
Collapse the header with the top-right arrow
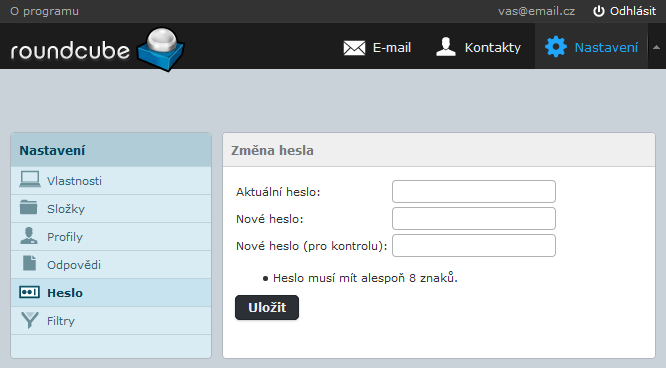point(656,47)
